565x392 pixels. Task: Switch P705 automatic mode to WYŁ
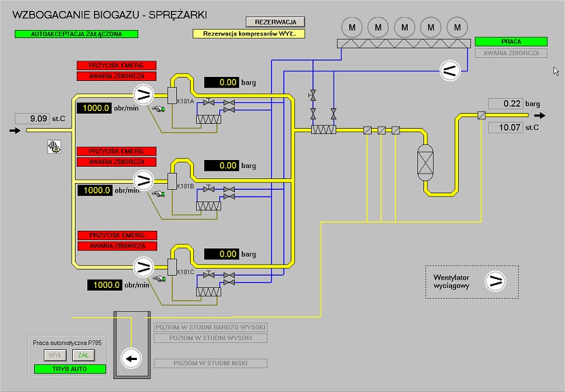tap(54, 355)
